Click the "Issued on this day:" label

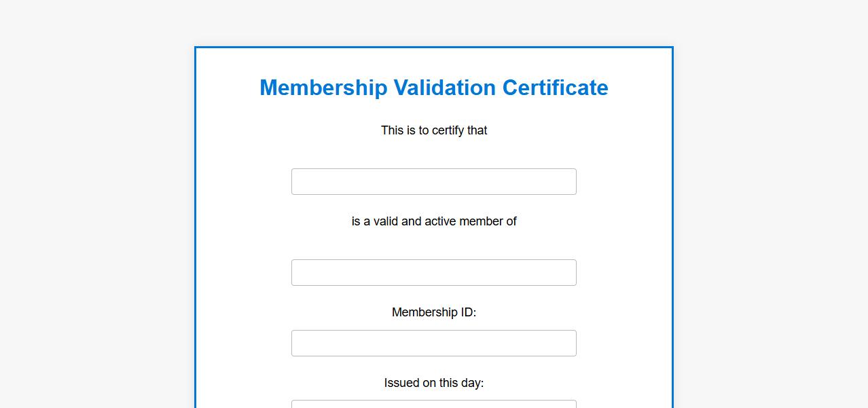click(x=433, y=383)
